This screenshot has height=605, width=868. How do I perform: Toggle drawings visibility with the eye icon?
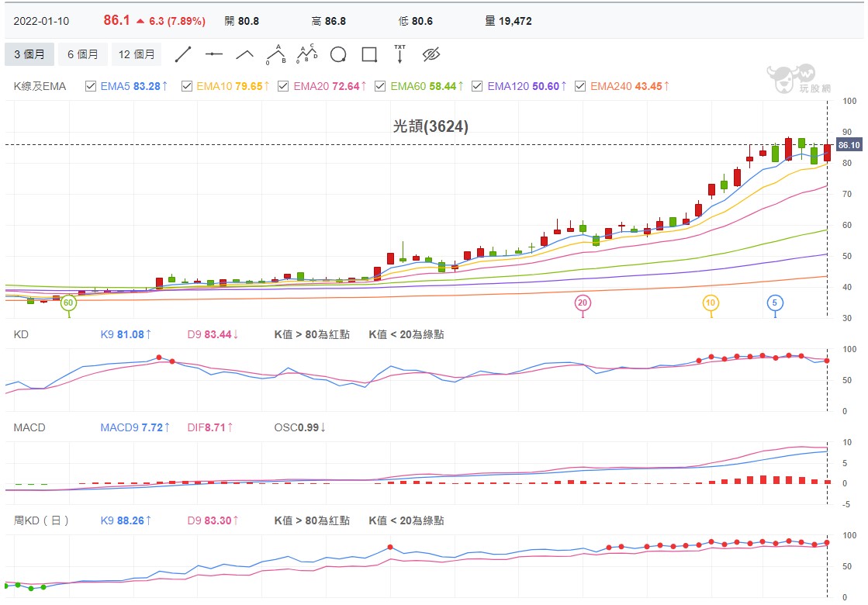click(x=431, y=54)
